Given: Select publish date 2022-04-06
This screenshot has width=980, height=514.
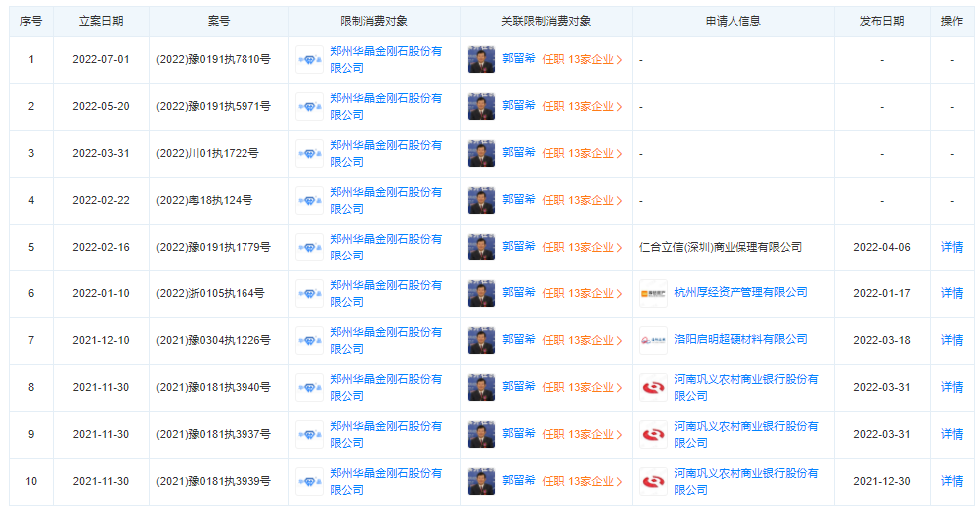Looking at the screenshot, I should pos(882,247).
